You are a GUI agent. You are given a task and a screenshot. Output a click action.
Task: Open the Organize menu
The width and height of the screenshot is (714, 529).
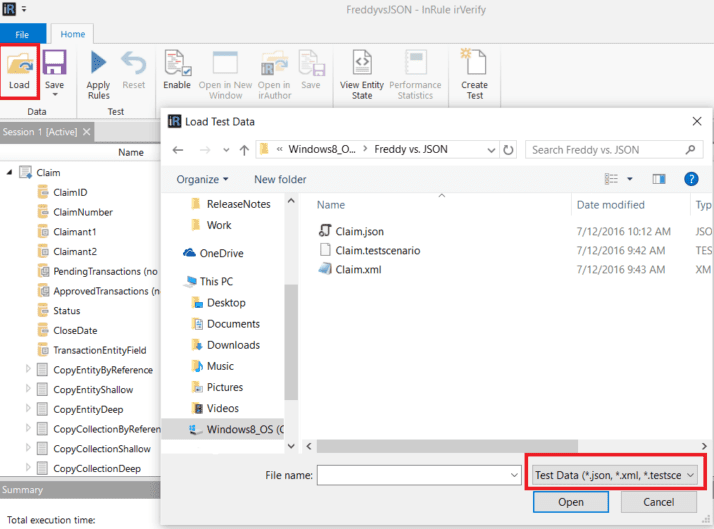[202, 179]
